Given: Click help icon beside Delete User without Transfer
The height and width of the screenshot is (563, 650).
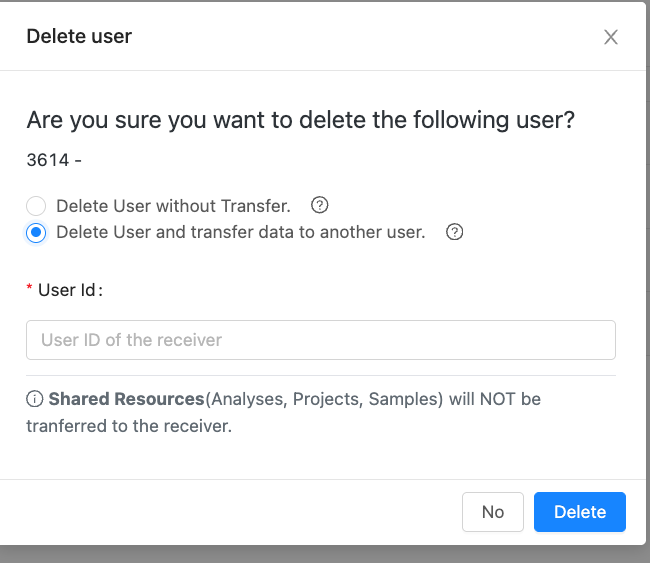Looking at the screenshot, I should point(320,206).
